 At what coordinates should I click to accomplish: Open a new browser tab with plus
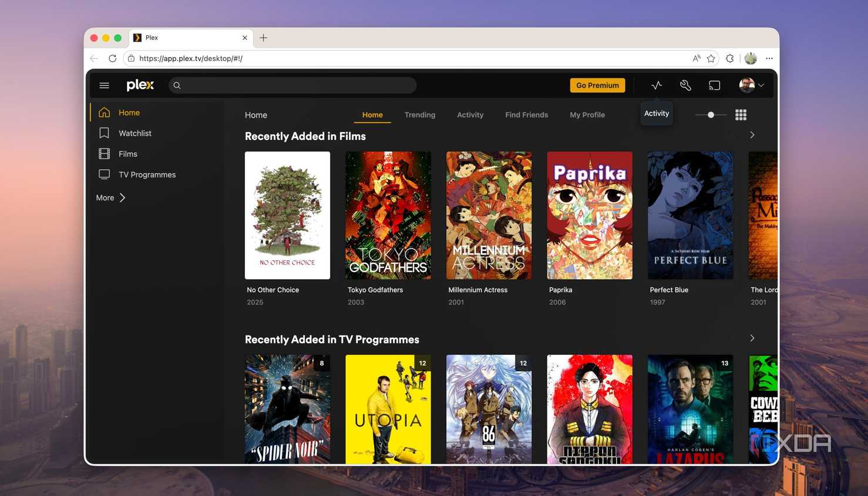click(x=264, y=38)
